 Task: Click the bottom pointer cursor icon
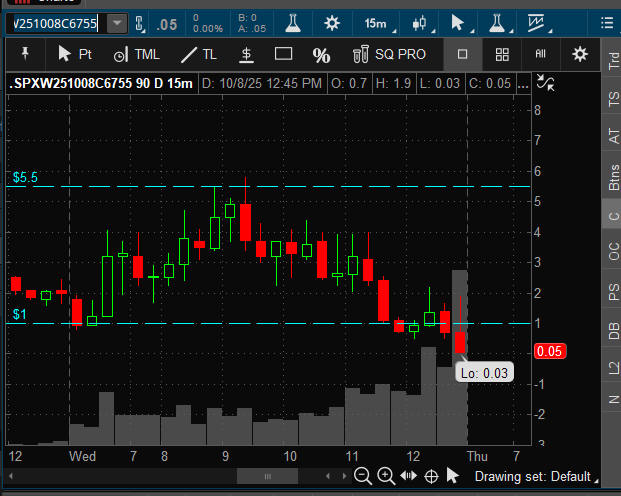click(452, 475)
